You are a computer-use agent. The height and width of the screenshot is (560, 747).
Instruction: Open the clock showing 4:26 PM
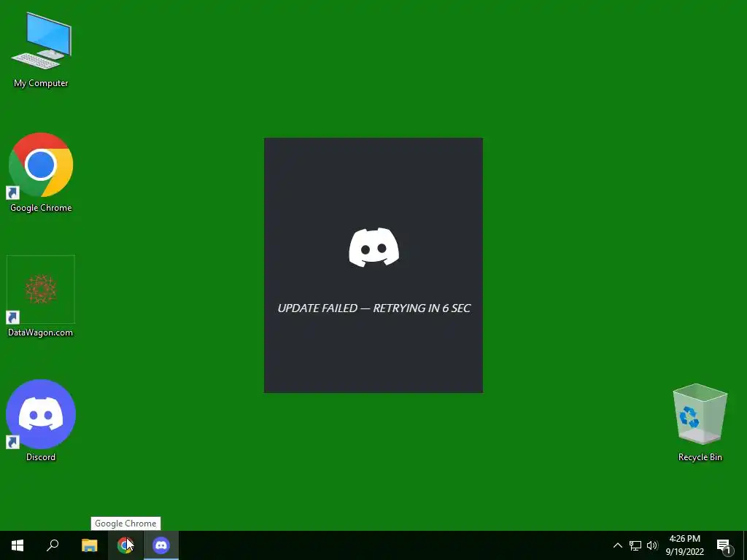coord(684,545)
